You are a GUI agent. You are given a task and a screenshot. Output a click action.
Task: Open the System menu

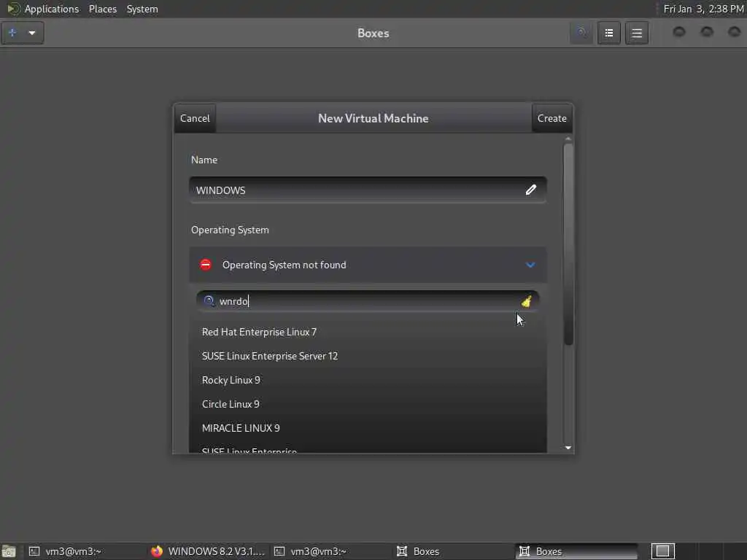[x=142, y=9]
